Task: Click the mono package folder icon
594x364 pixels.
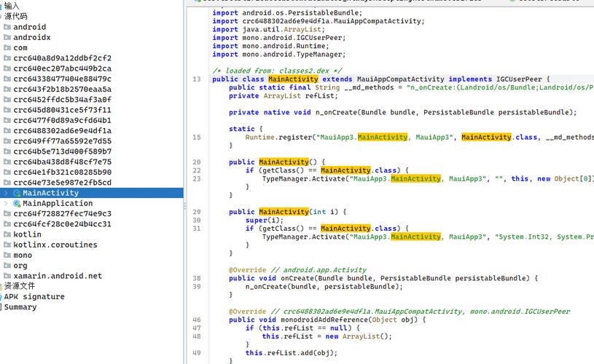Action: pos(7,256)
